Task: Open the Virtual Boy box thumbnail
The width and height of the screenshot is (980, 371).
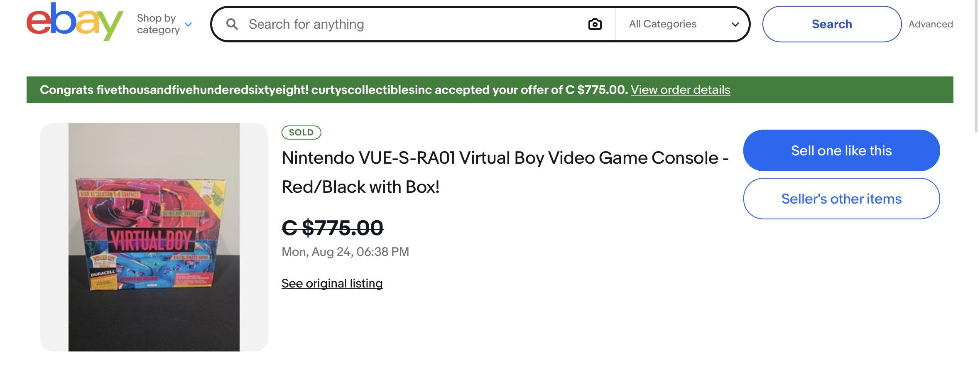Action: coord(154,237)
